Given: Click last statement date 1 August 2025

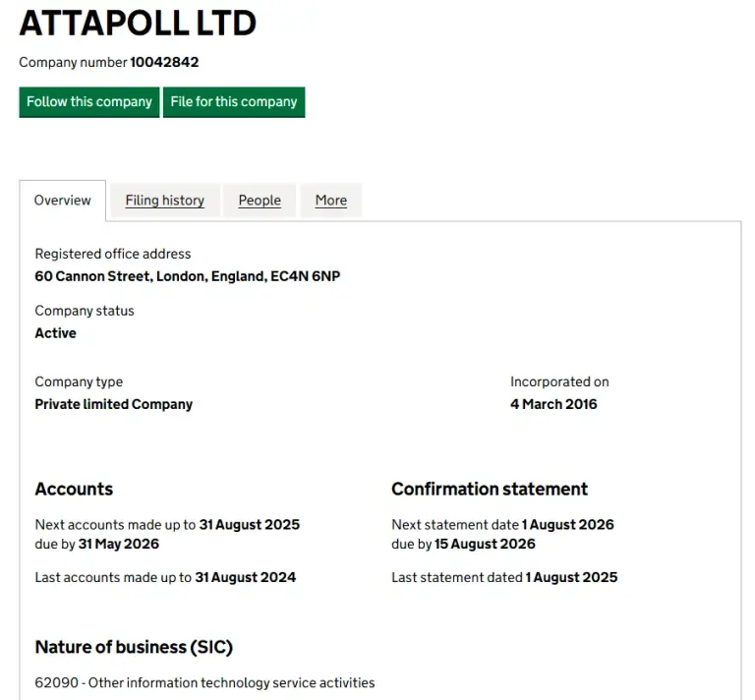Looking at the screenshot, I should click(x=571, y=578).
